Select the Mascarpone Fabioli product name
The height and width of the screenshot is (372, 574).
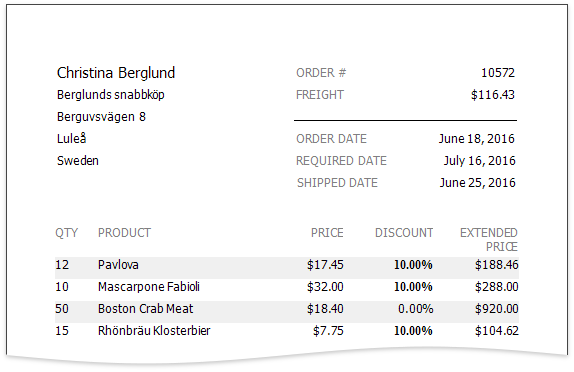pos(149,287)
